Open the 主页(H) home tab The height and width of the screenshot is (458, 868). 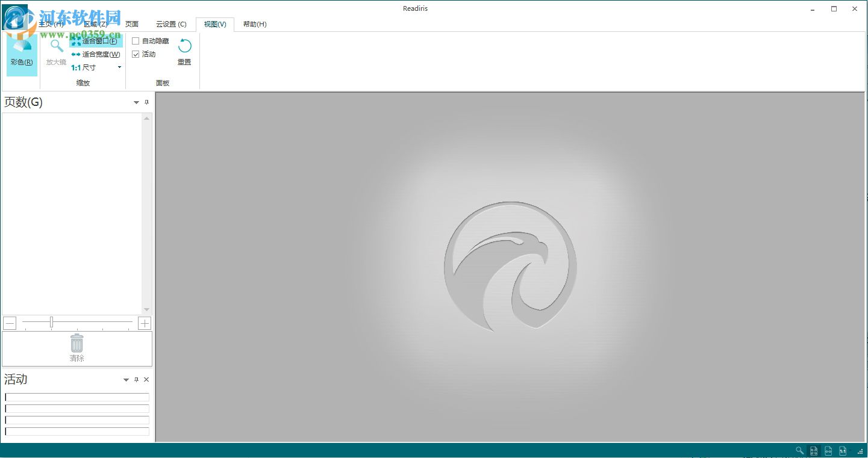point(51,24)
